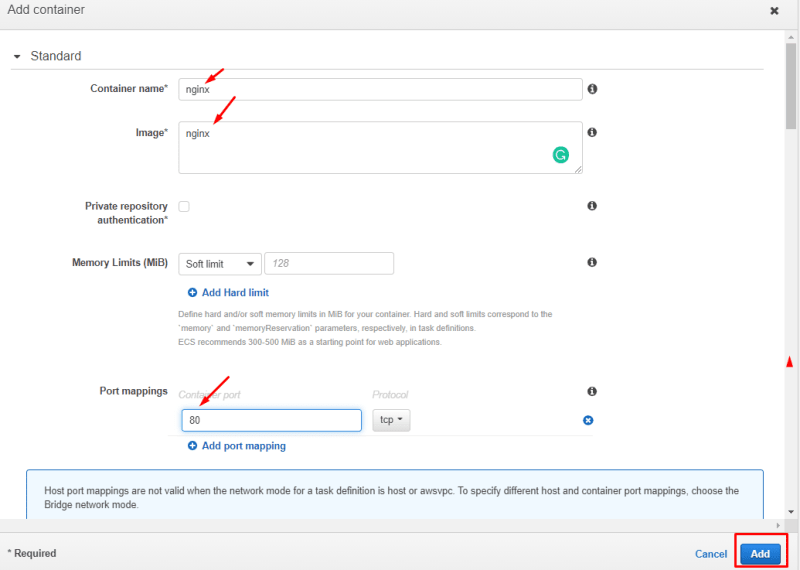Click text 'ECS recommends 300-500 MiB'
This screenshot has width=800, height=570.
[x=237, y=342]
